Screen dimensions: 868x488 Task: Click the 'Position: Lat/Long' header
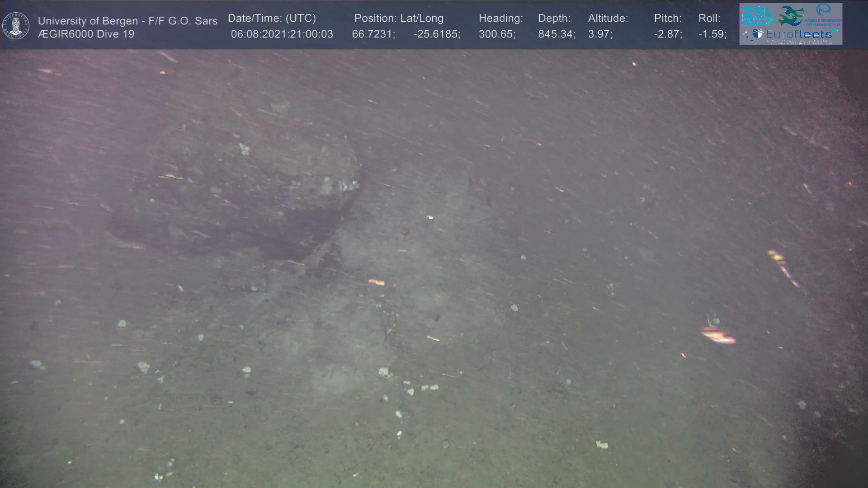(x=399, y=19)
